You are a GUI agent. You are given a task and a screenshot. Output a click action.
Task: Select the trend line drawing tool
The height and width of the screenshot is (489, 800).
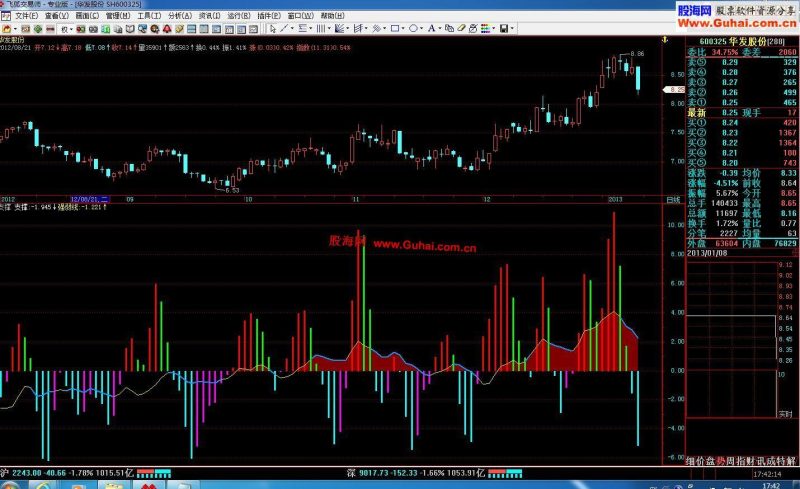coord(284,29)
